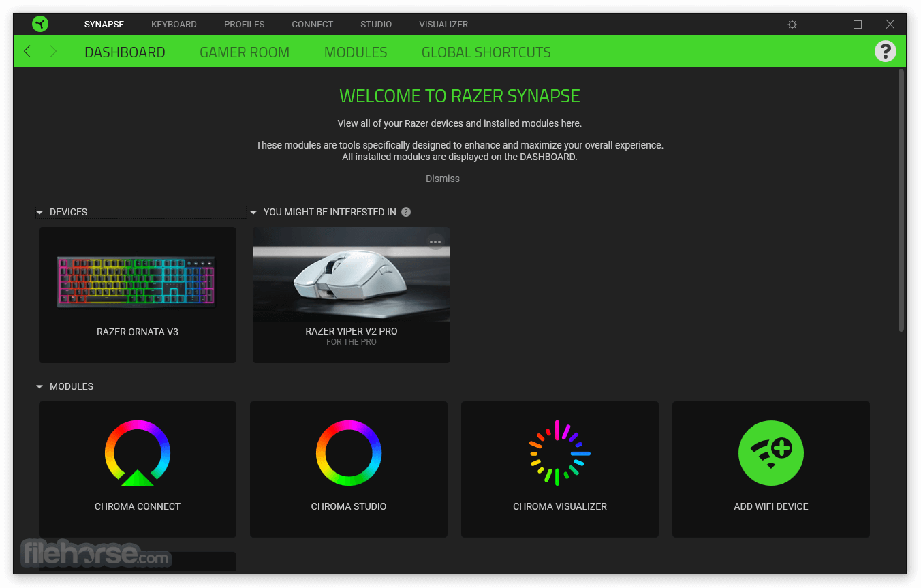Click the Welcome to Razer Synapse heading

pos(460,96)
